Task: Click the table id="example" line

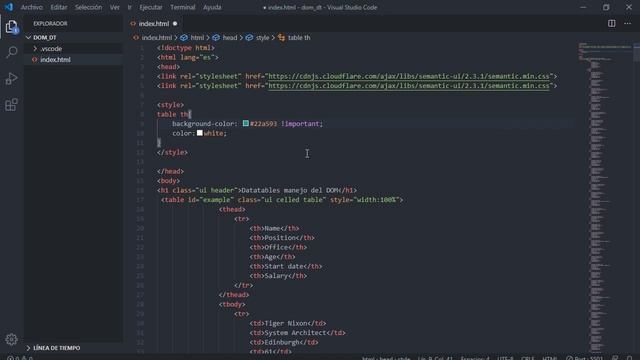Action: 282,200
